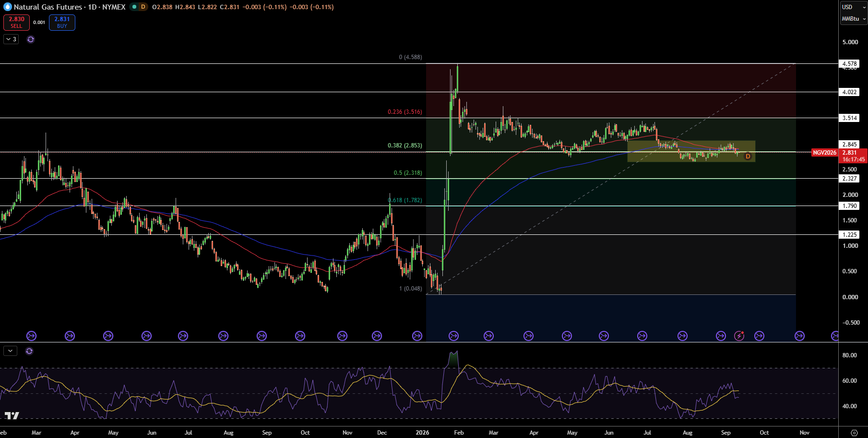Click the 16:17:45 countdown timer label
The height and width of the screenshot is (438, 868).
[854, 159]
